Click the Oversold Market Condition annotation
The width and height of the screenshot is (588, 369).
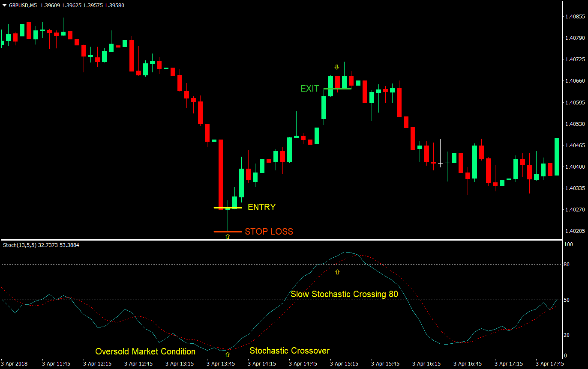145,351
